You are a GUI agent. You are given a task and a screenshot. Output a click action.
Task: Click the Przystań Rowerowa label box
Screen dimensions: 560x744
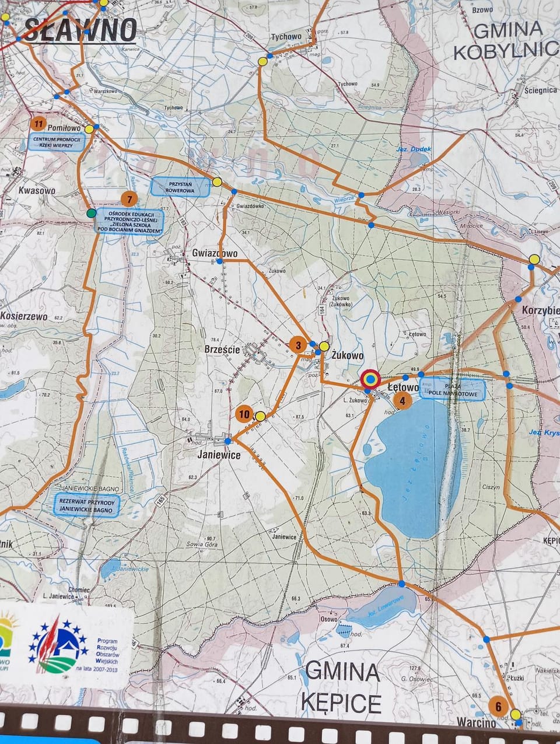pyautogui.click(x=181, y=187)
